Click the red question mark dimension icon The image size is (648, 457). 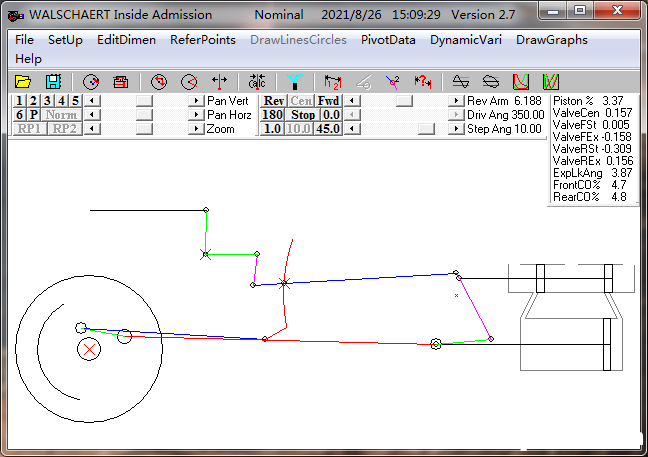[422, 81]
